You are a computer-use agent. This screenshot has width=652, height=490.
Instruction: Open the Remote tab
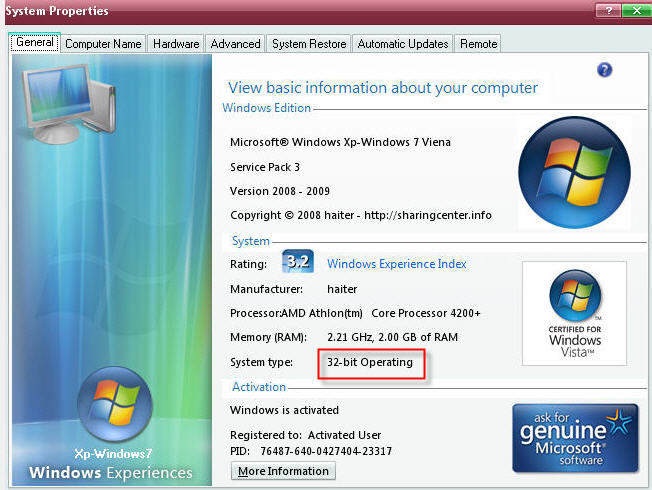tap(478, 44)
